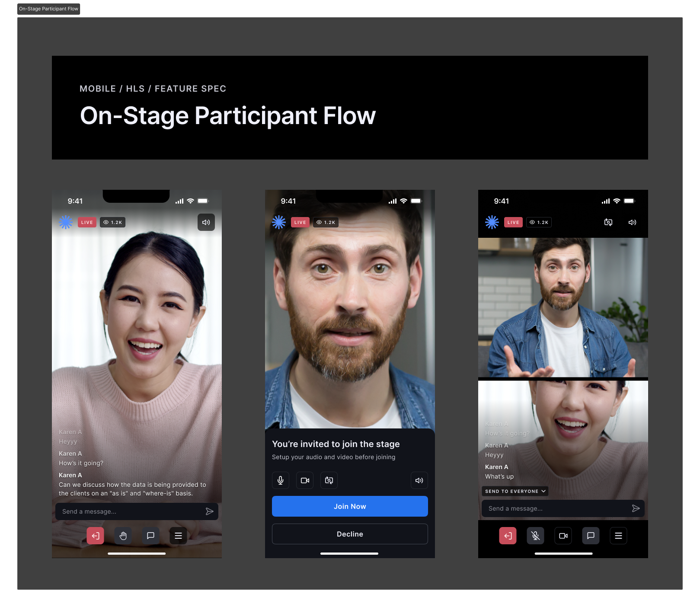Toggle the camera icon in the invite dialog
The image size is (700, 607).
tap(304, 480)
